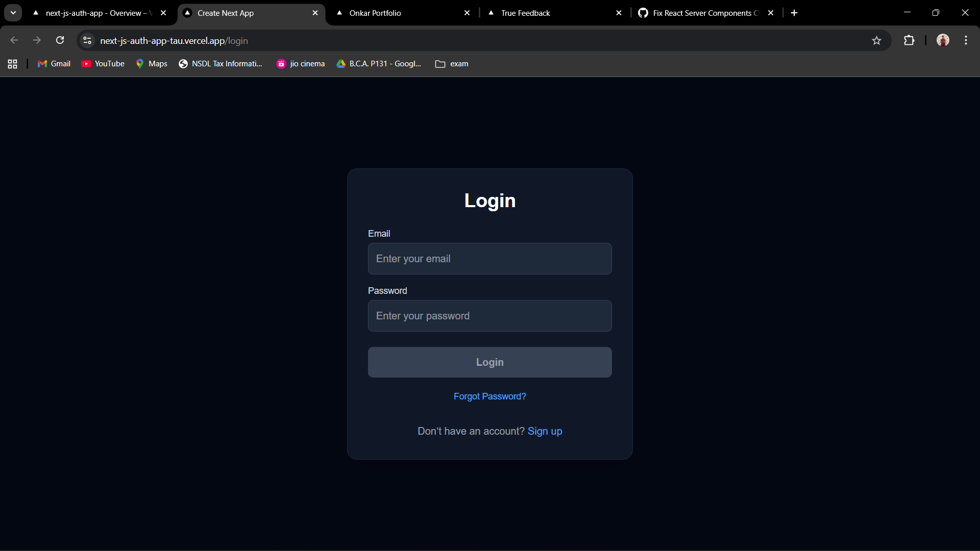
Task: Expand the tab search dropdown arrow
Action: tap(13, 13)
